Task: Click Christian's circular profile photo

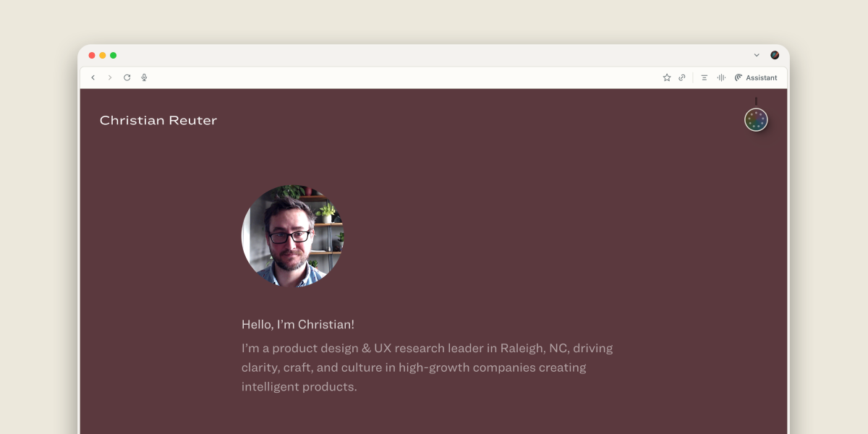Action: (x=292, y=236)
